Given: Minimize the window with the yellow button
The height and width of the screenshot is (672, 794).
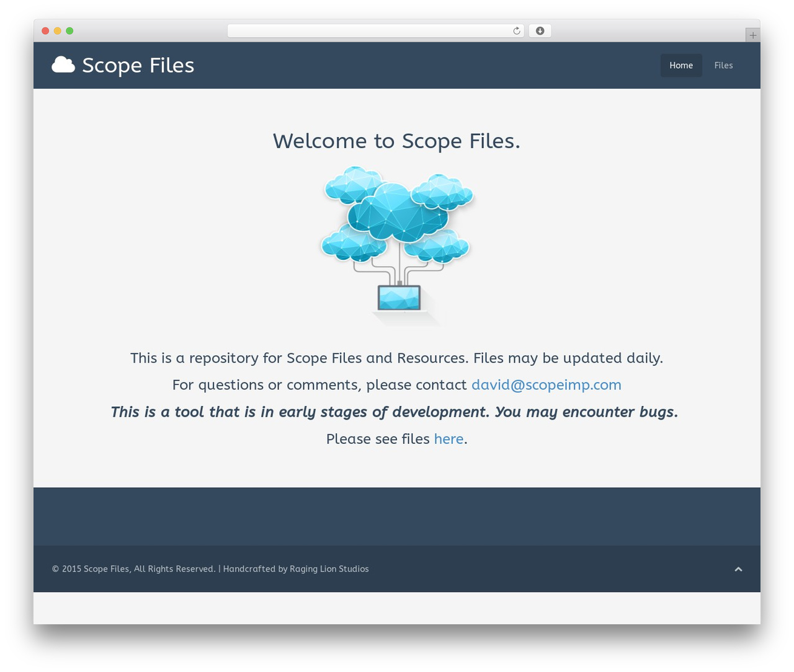Looking at the screenshot, I should point(57,31).
